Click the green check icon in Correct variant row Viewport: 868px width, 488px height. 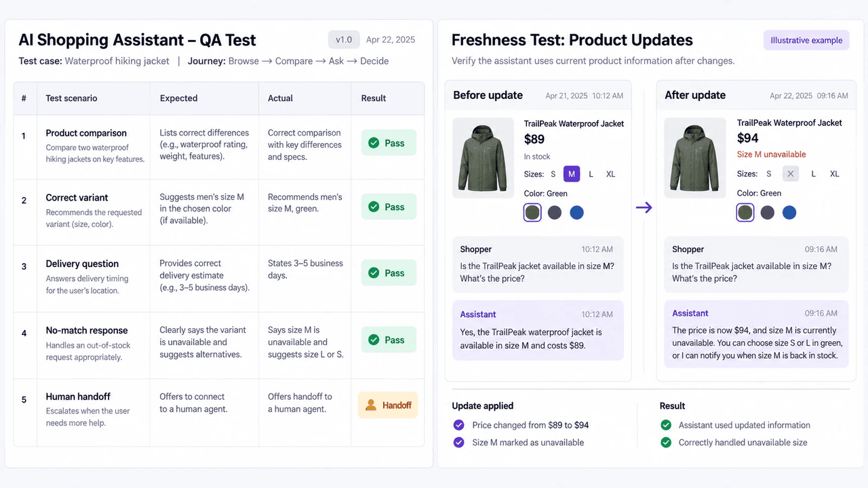pyautogui.click(x=374, y=207)
